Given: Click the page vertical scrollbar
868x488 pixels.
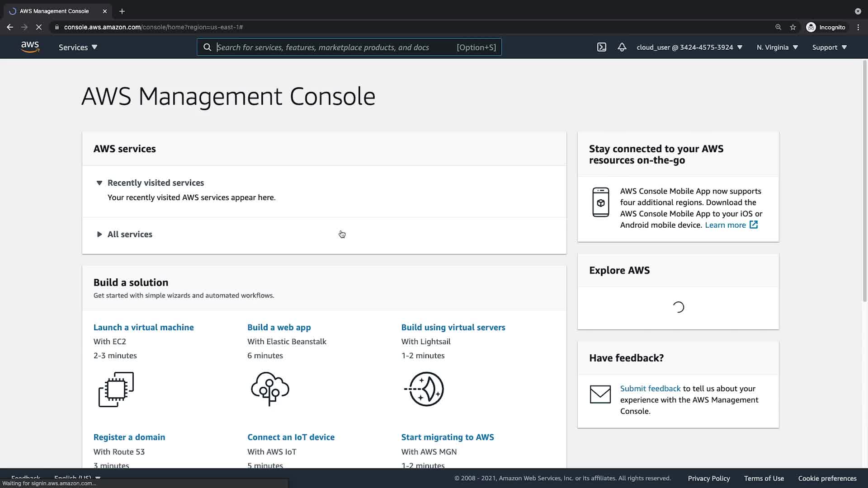Looking at the screenshot, I should pyautogui.click(x=864, y=181).
